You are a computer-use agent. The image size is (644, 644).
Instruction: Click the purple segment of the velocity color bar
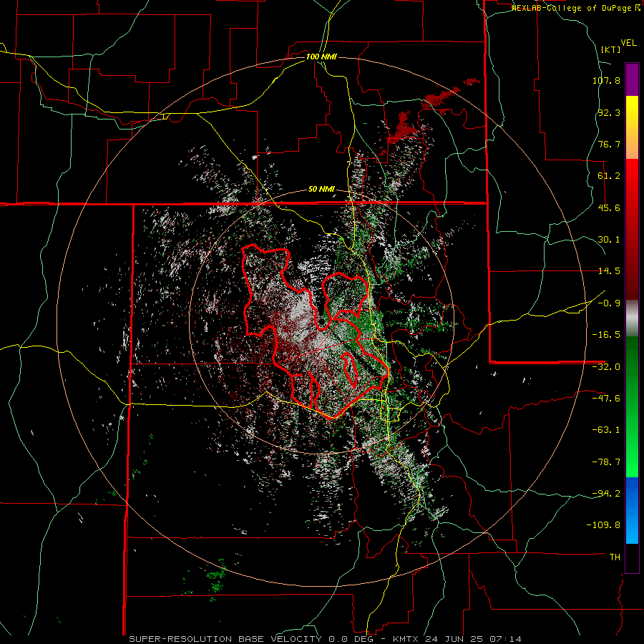[632, 79]
